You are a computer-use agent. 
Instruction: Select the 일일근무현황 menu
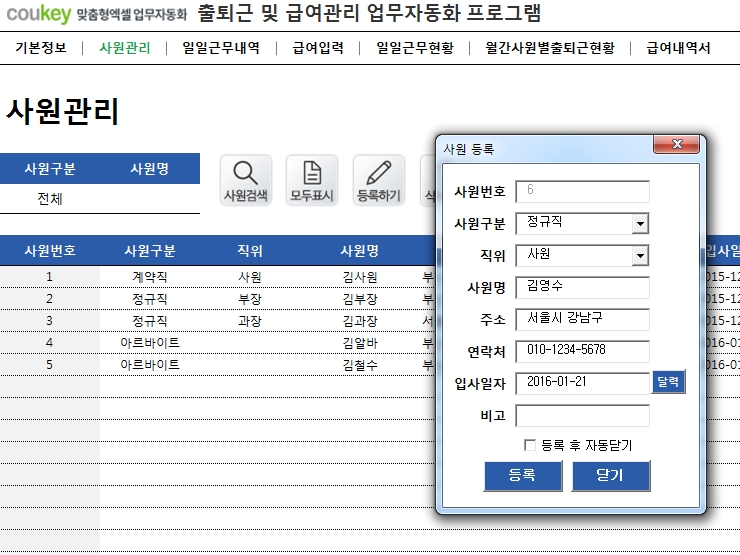coord(415,48)
